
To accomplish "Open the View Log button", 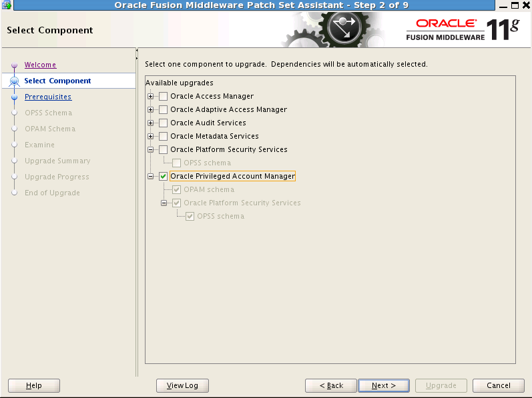I will coord(182,385).
